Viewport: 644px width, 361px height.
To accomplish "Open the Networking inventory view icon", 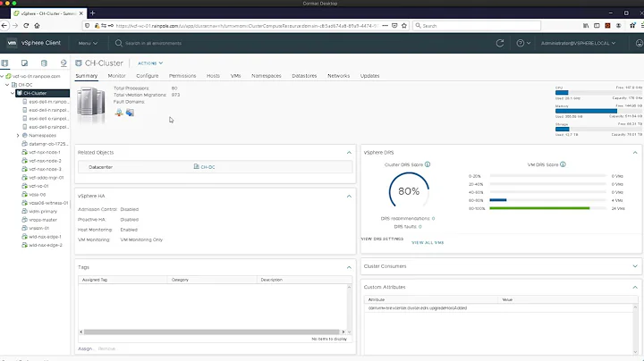I will coord(64,63).
